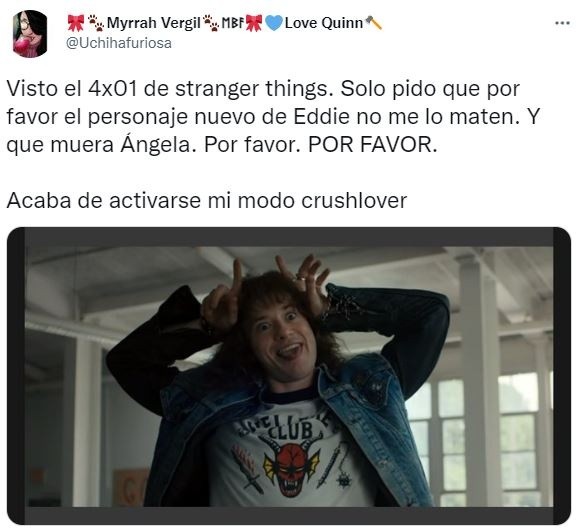This screenshot has height=531, width=582.
Task: Click the paw prints emoji before Myrrah
Action: click(x=96, y=23)
